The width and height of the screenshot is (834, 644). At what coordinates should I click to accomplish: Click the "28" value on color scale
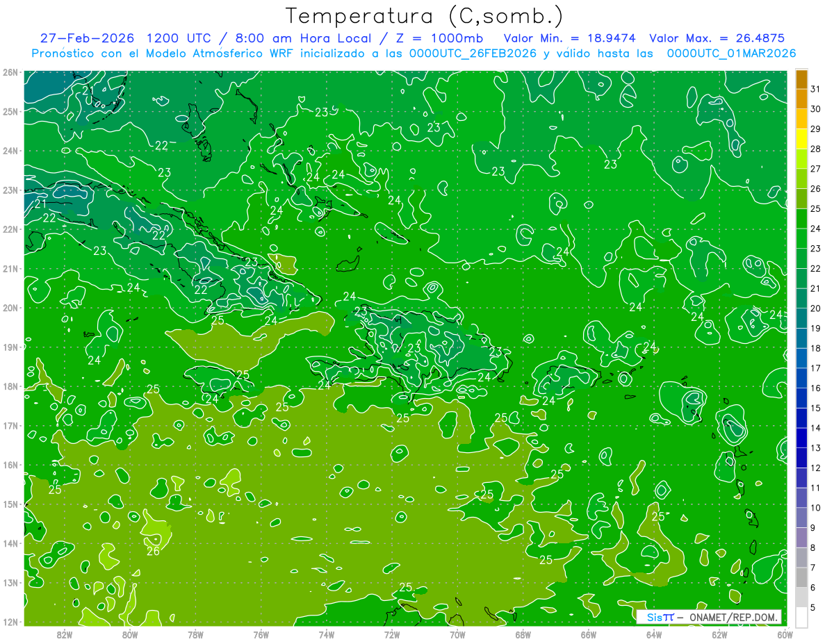pyautogui.click(x=815, y=149)
